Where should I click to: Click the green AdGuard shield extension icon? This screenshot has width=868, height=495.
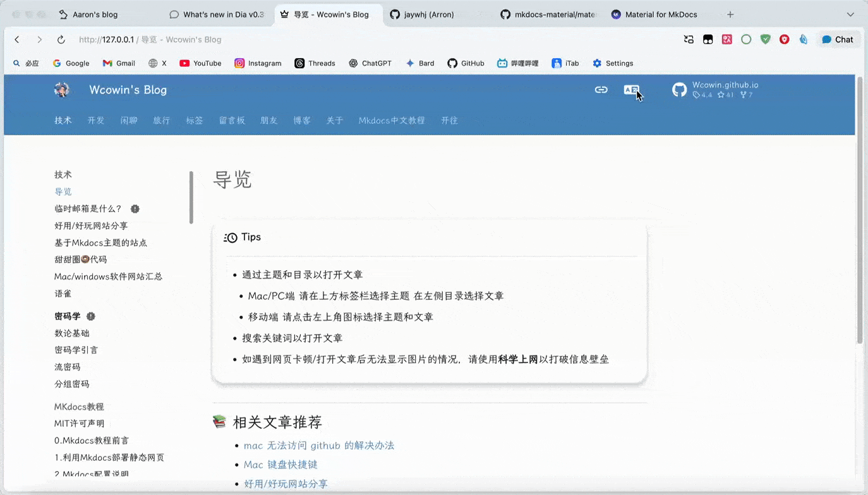tap(765, 39)
